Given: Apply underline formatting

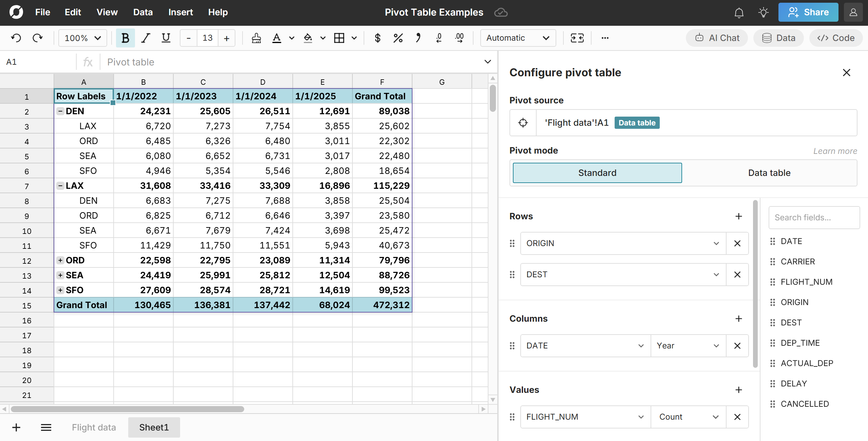Looking at the screenshot, I should [165, 38].
